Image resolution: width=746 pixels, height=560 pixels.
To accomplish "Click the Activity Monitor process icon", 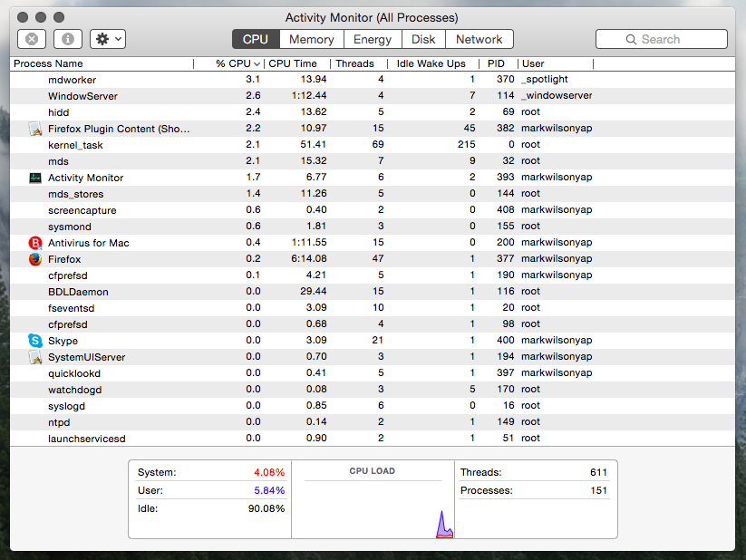I will [35, 178].
